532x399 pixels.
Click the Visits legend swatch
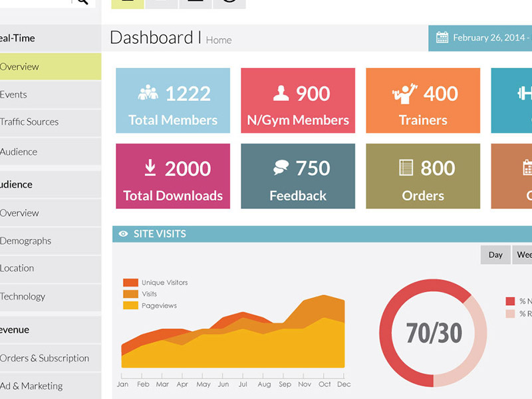click(x=130, y=294)
